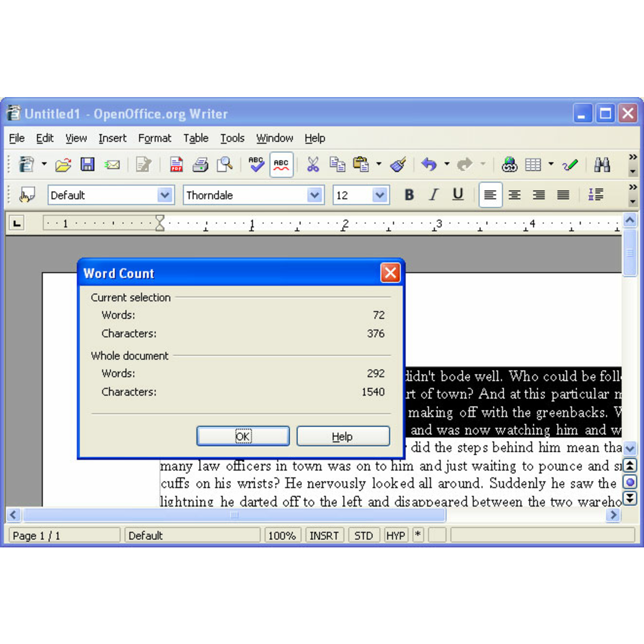
Task: Open the File menu
Action: [x=17, y=138]
